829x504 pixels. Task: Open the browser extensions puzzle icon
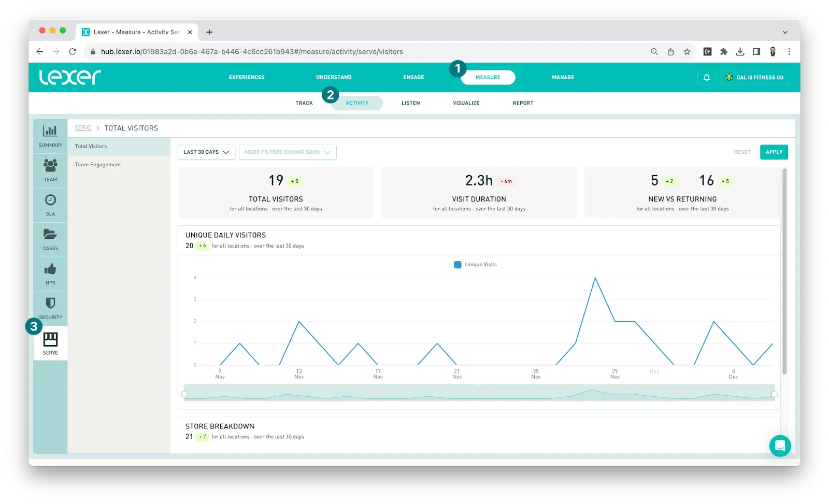[724, 52]
